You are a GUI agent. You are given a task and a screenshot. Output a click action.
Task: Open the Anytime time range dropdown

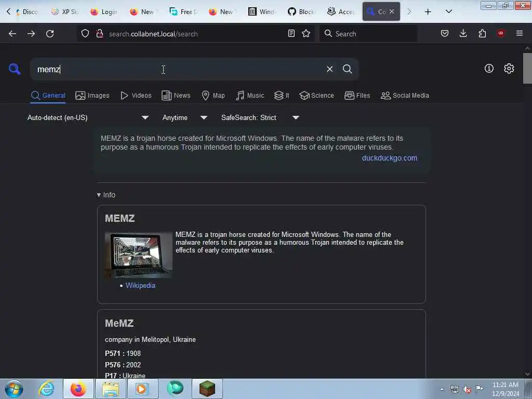[x=185, y=118]
